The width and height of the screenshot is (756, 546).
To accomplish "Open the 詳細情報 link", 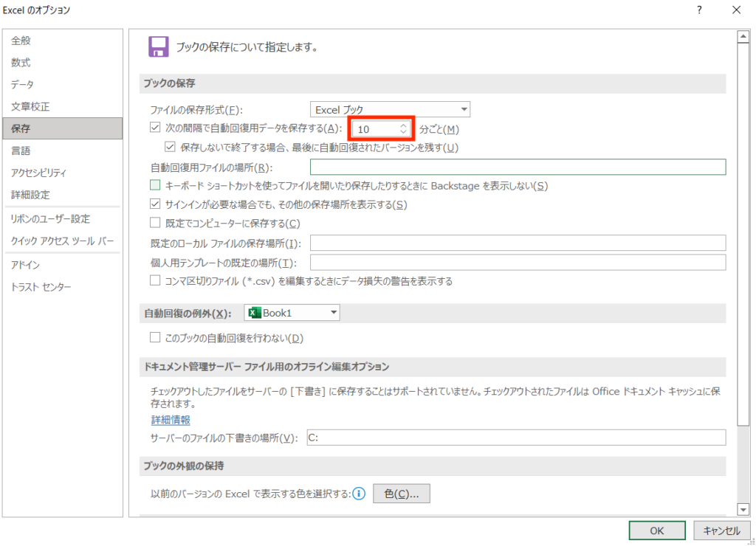I will [171, 420].
